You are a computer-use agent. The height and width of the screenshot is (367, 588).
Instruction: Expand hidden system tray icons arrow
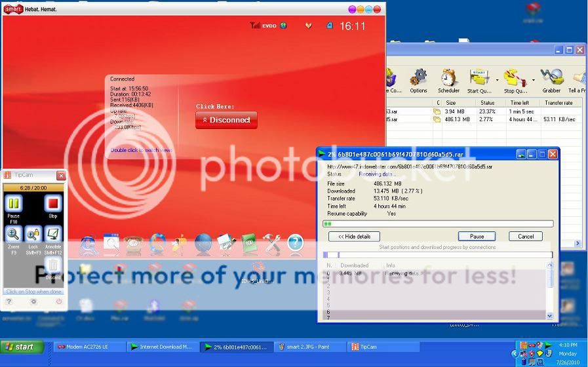515,353
